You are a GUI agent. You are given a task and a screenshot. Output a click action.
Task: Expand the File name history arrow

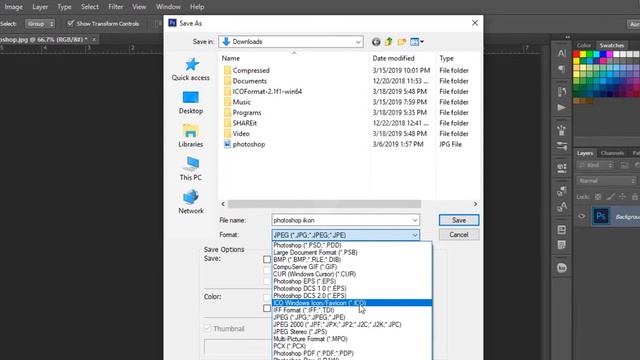[x=415, y=220]
